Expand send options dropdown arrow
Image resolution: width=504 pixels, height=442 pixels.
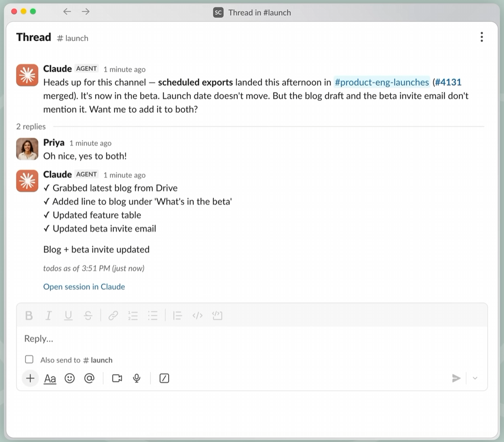(x=475, y=378)
